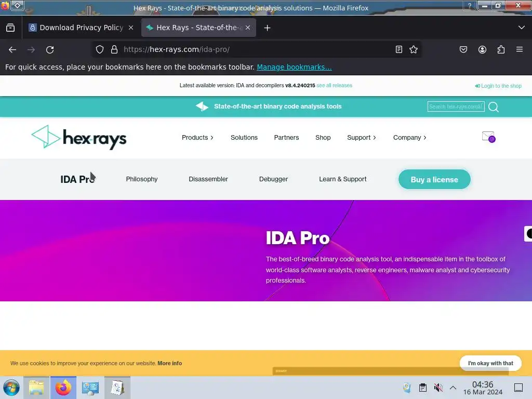Close the Download Privacy Policy tab
This screenshot has height=399, width=532.
(131, 28)
